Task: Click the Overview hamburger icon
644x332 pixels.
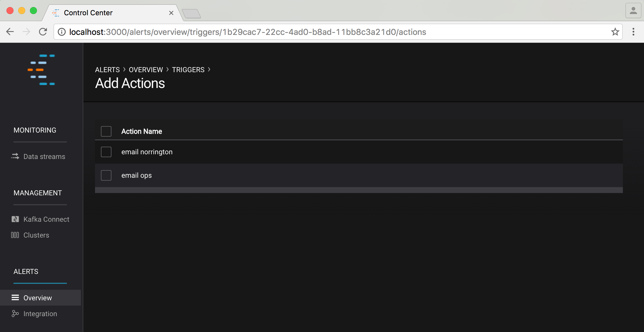Action: [x=15, y=298]
